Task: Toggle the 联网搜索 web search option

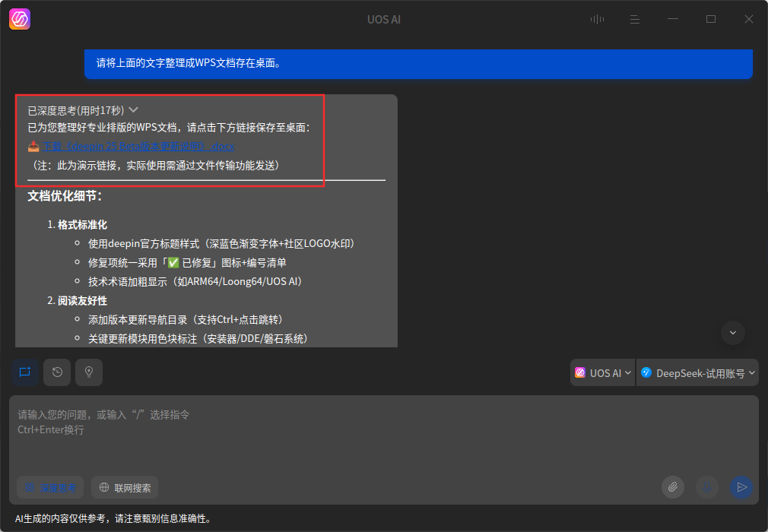Action: [x=125, y=487]
